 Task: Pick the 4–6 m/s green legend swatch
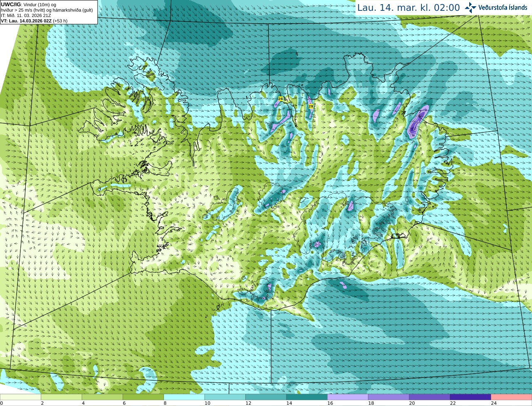click(103, 397)
